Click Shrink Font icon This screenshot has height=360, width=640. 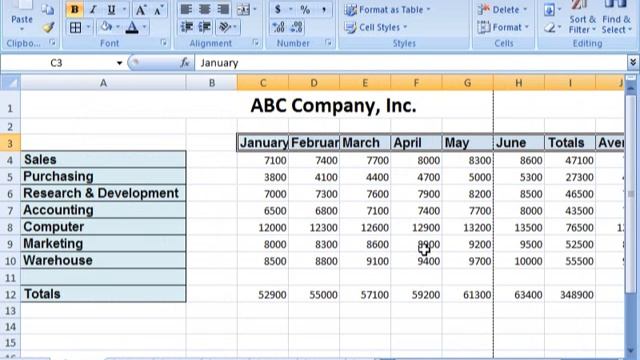(x=158, y=9)
